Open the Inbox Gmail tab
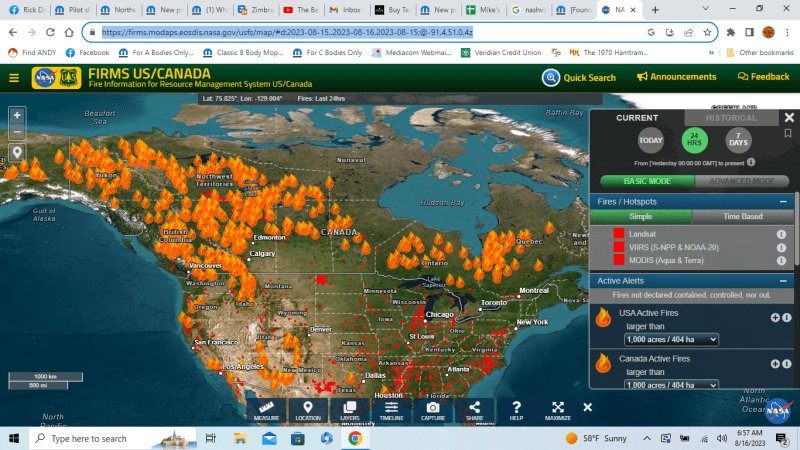This screenshot has height=450, width=800. coord(345,10)
